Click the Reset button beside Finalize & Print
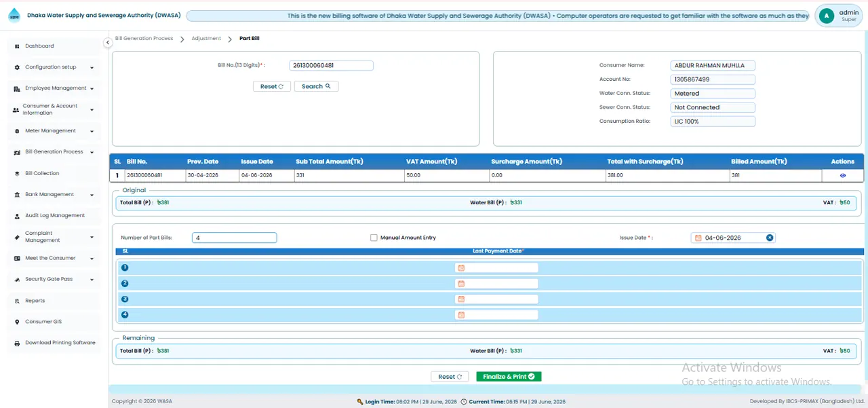868x408 pixels. 450,377
